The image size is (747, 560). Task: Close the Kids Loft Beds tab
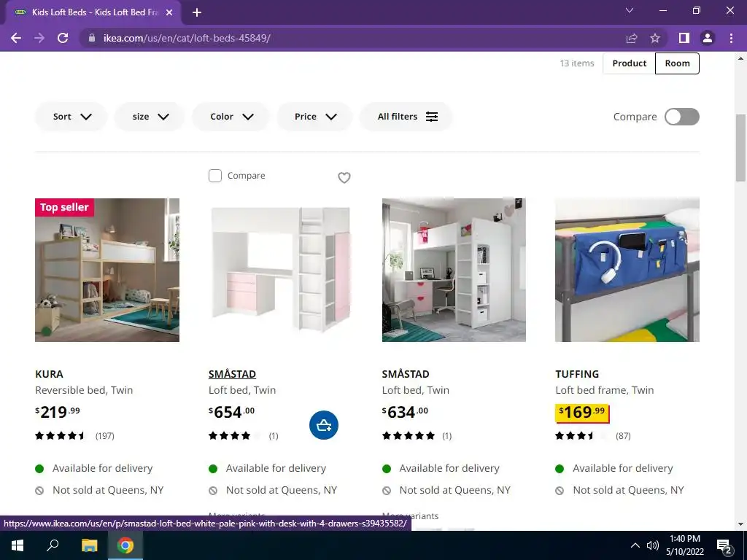click(169, 12)
